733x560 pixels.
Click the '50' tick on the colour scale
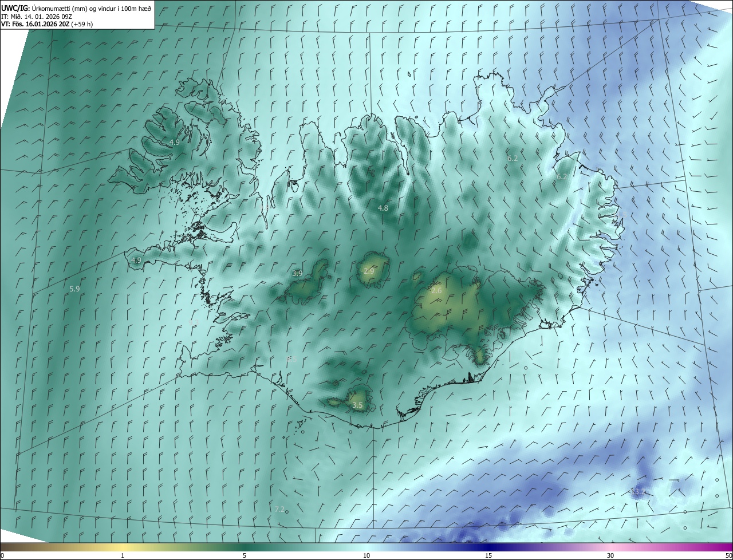[728, 555]
